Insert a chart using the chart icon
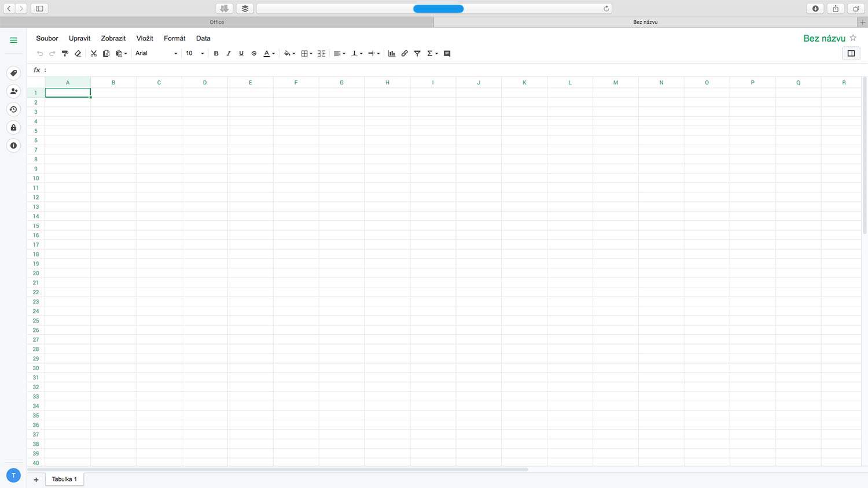Image resolution: width=868 pixels, height=488 pixels. point(392,54)
